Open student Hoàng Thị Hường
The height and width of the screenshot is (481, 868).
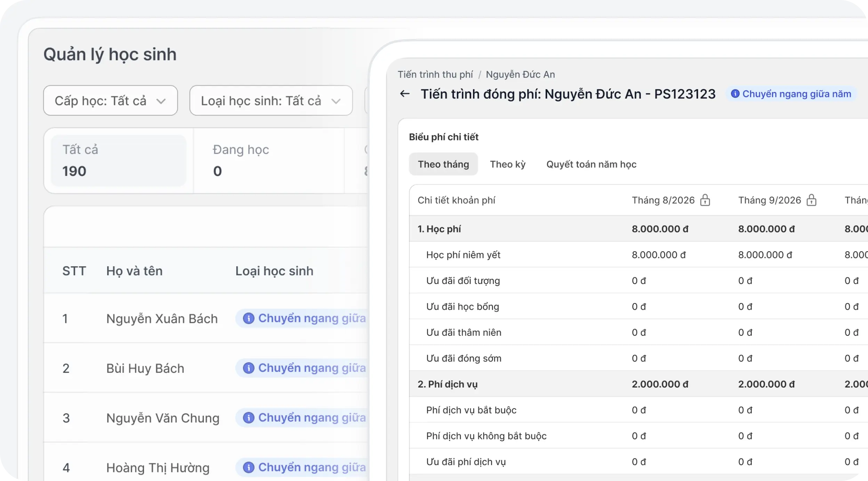click(x=158, y=467)
